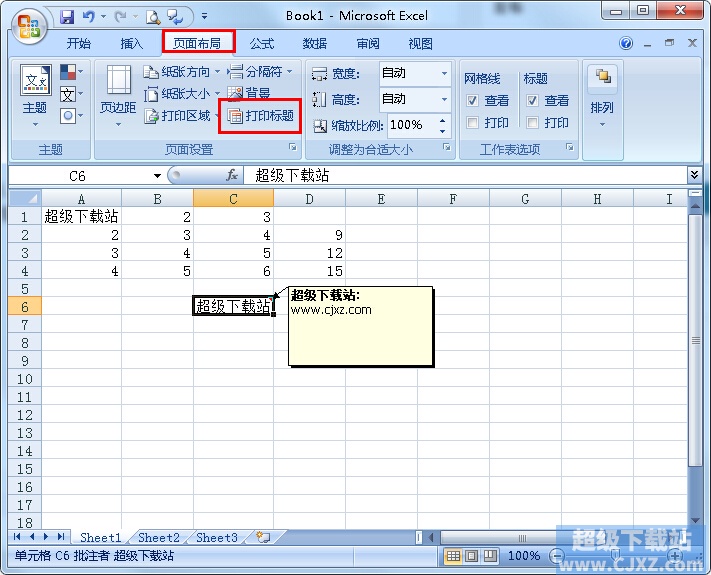Switch to the Formulas (公式) tab
Viewport: 711px width, 575px height.
pos(262,44)
